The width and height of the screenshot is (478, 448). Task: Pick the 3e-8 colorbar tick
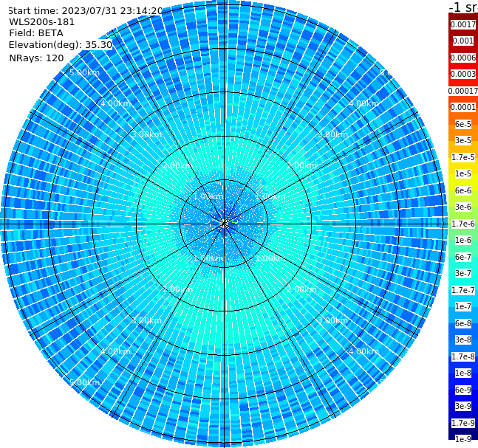click(463, 340)
